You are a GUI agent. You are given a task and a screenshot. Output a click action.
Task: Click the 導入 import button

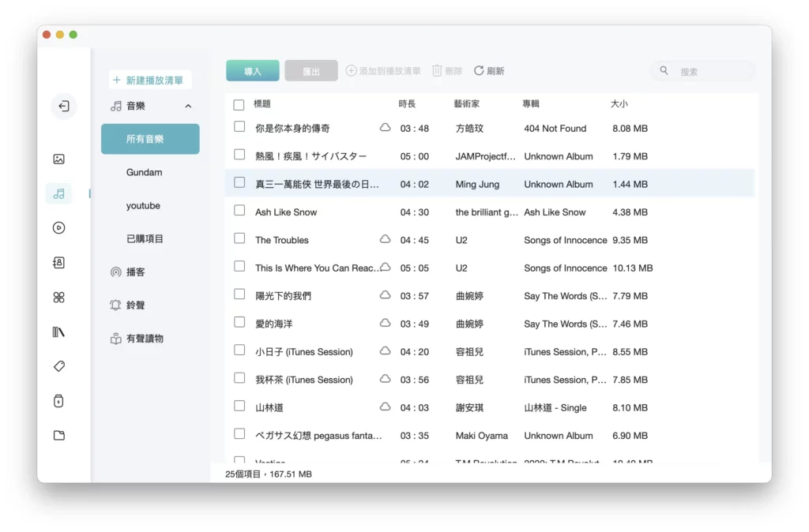pyautogui.click(x=253, y=70)
